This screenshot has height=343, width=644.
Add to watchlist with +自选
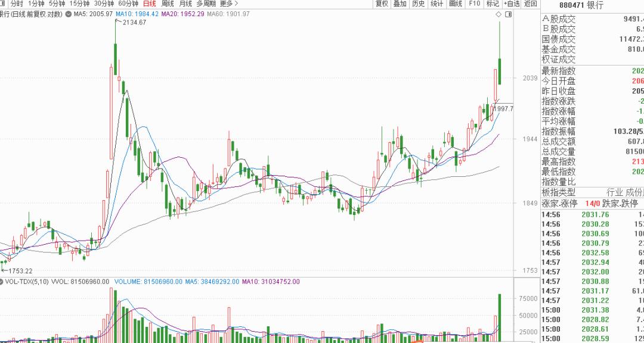(512, 4)
